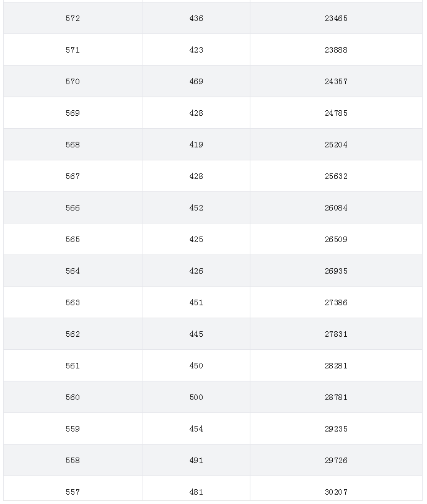Select cumulative value 27831
The height and width of the screenshot is (504, 427).
click(336, 334)
